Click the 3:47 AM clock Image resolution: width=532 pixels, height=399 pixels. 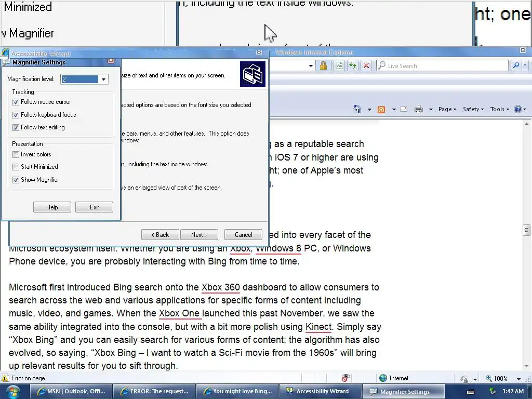[x=513, y=391]
